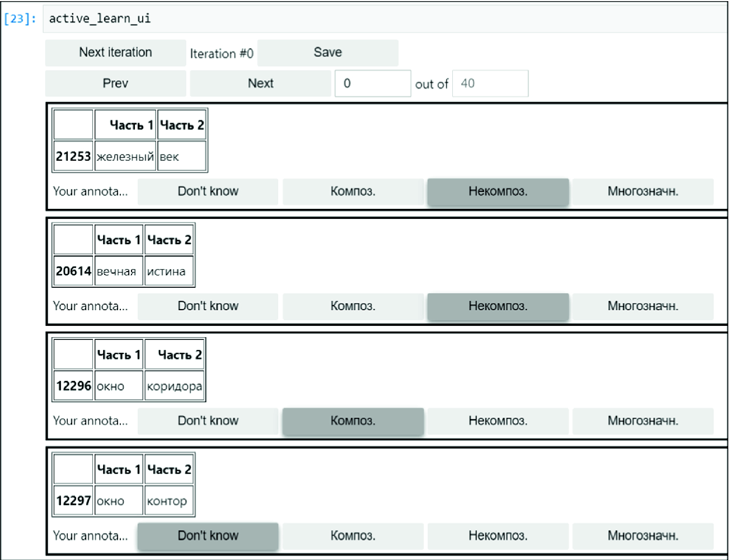Screen dimensions: 730x560
Task: Mark окно контор as Композ.
Action: coord(353,536)
